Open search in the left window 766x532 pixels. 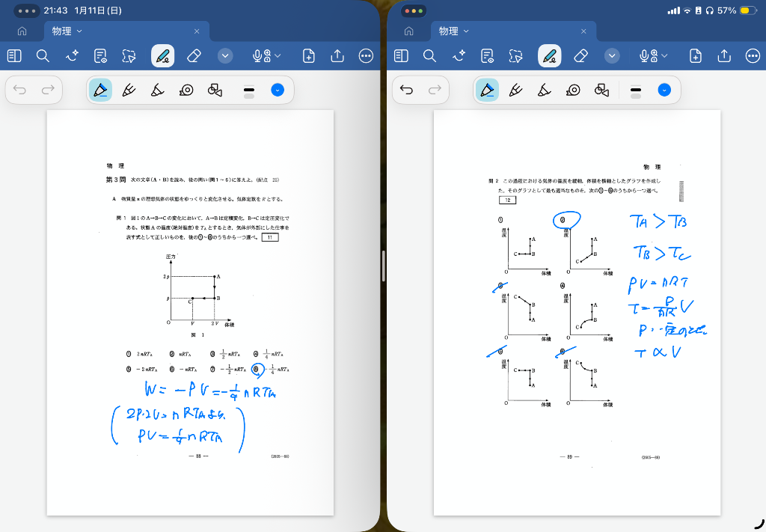[43, 56]
